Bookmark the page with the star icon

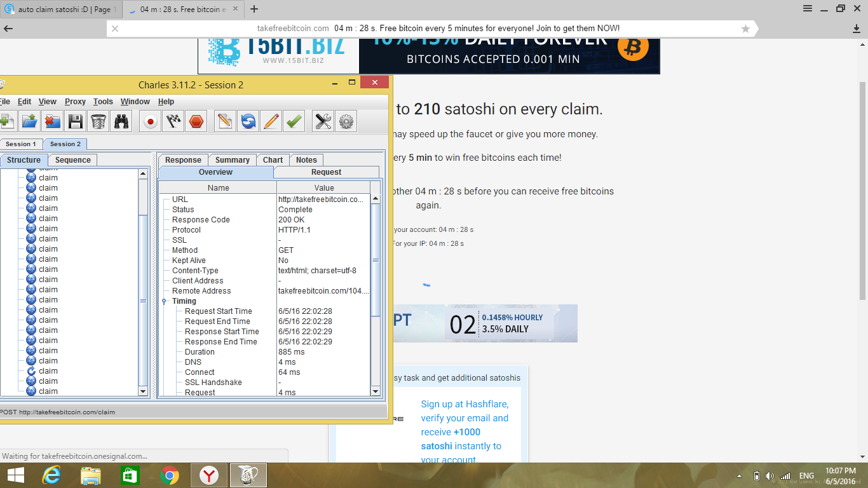click(x=746, y=29)
